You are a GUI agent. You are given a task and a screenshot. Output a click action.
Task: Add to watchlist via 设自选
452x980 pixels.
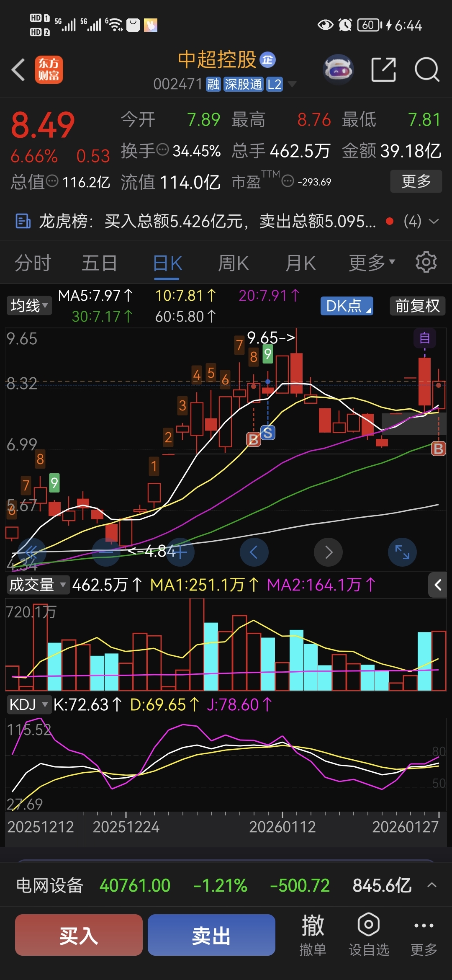pyautogui.click(x=369, y=935)
